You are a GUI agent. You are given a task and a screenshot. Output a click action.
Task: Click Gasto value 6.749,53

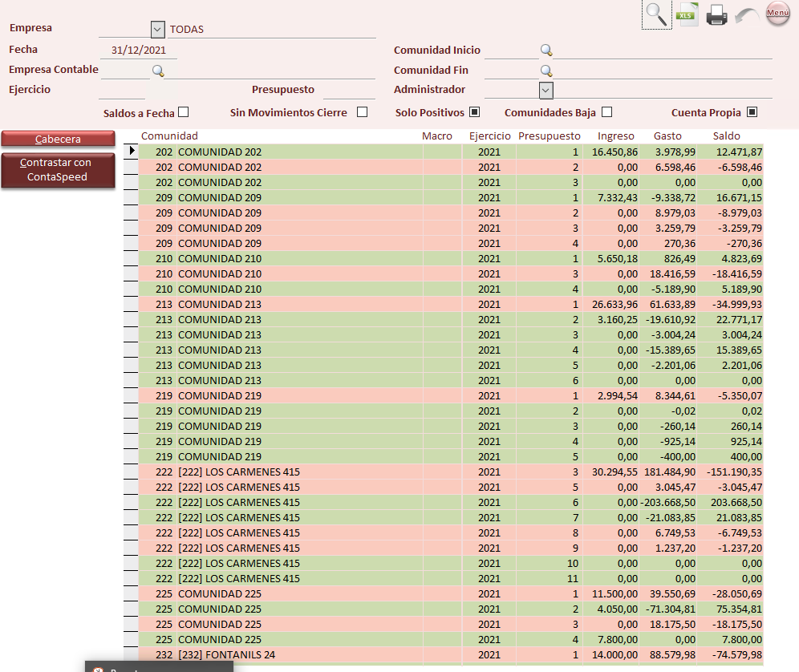[x=675, y=533]
